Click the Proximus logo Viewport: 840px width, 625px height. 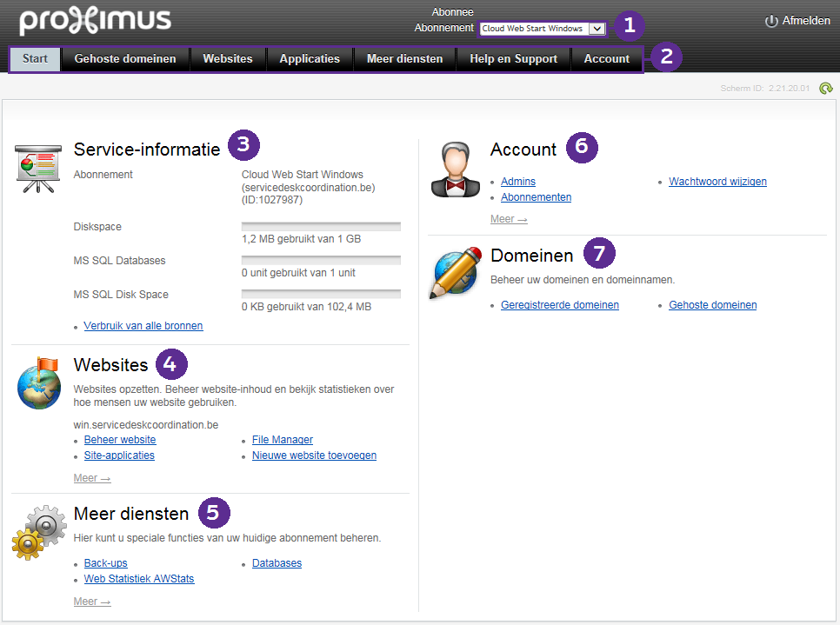95,21
